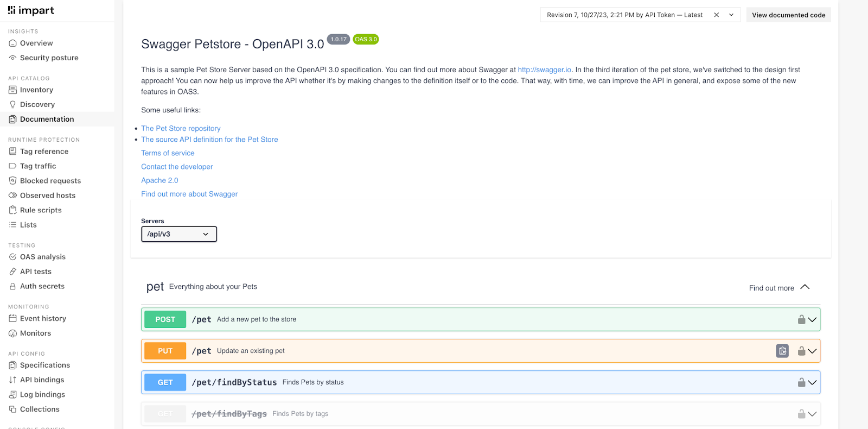Click Find out more about Swagger
This screenshot has width=868, height=429.
189,194
